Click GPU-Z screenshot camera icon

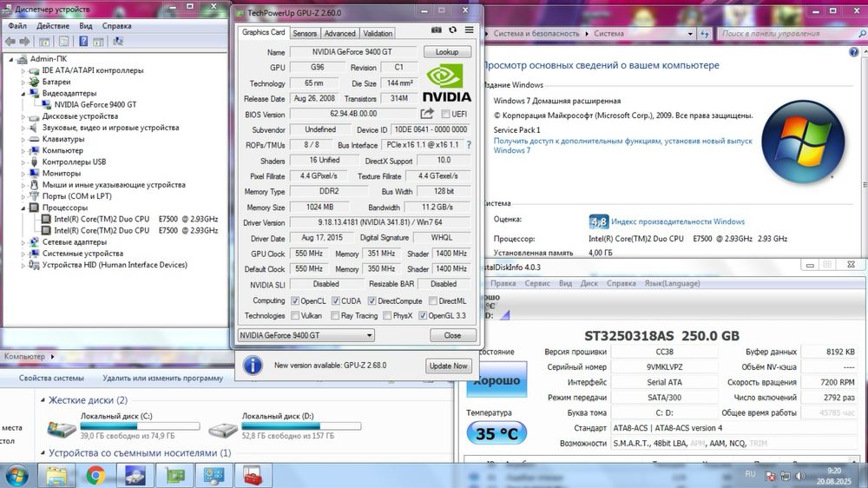[x=437, y=30]
